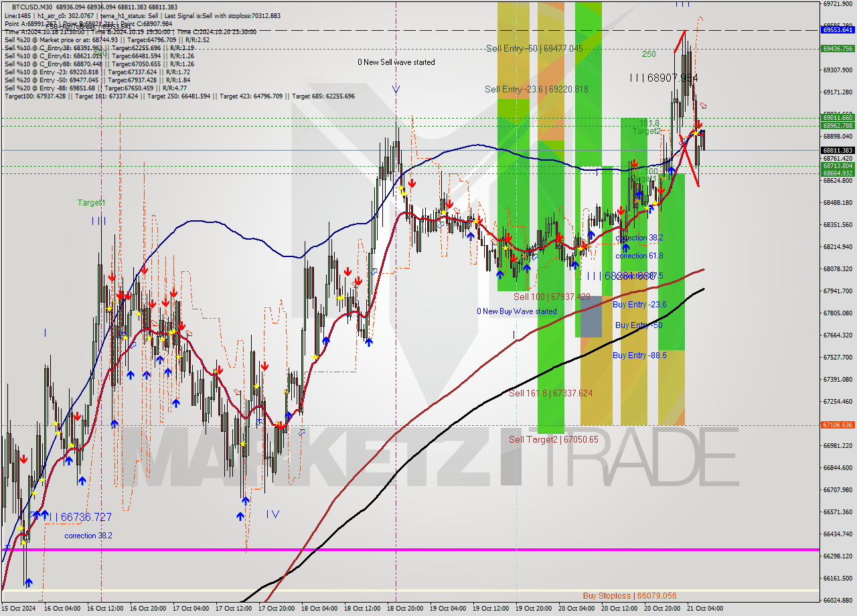The image size is (857, 616).
Task: Click the 'Sell 100 | 67937.428' label
Action: 552,297
